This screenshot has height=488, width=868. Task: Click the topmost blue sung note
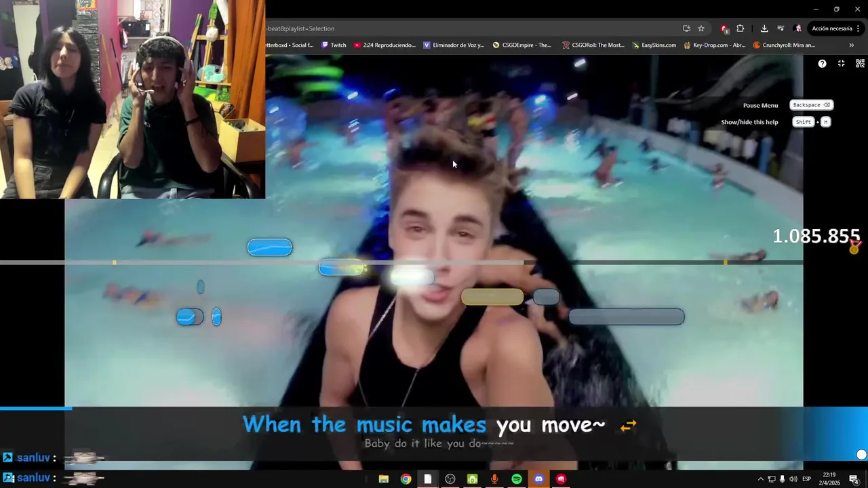(x=270, y=247)
